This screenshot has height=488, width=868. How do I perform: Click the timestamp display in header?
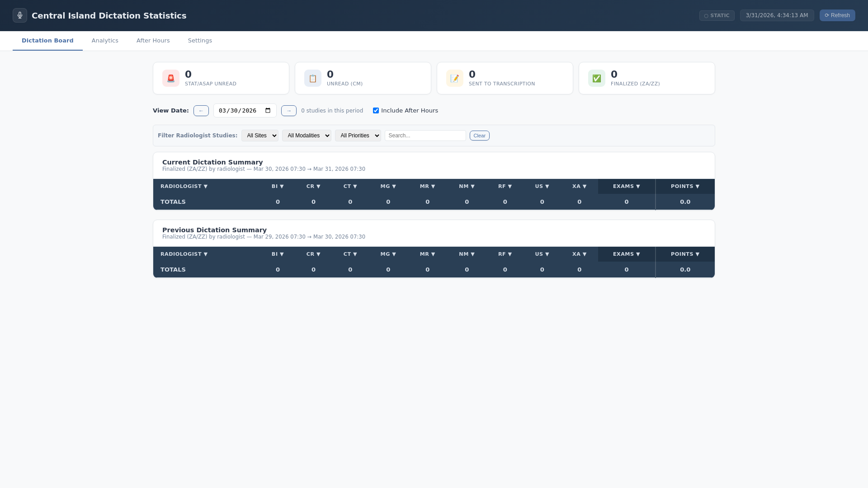[777, 15]
